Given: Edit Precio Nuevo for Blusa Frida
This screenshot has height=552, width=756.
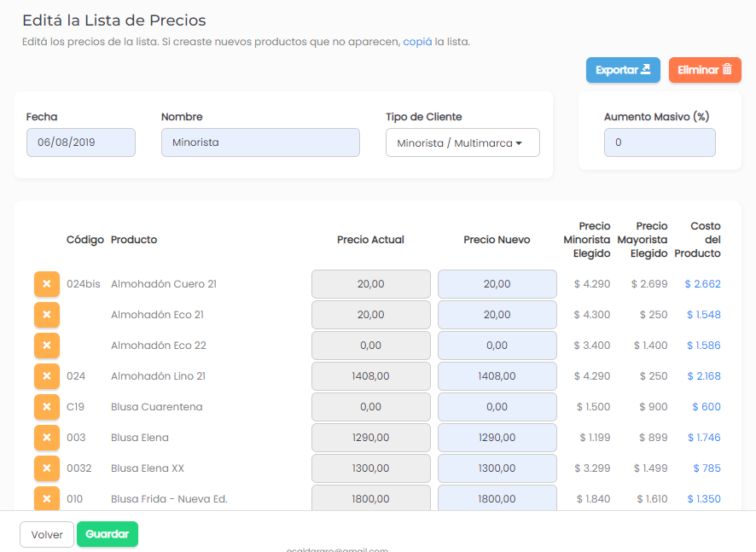Looking at the screenshot, I should (497, 498).
